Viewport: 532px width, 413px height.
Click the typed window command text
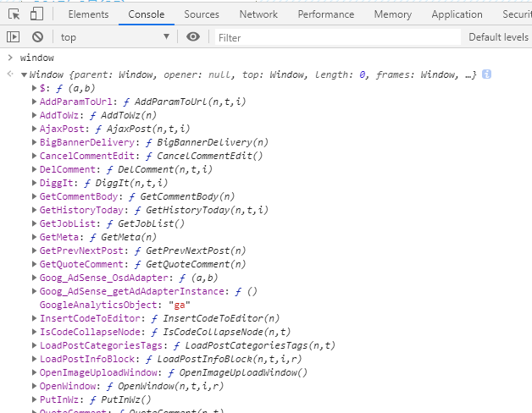point(37,58)
